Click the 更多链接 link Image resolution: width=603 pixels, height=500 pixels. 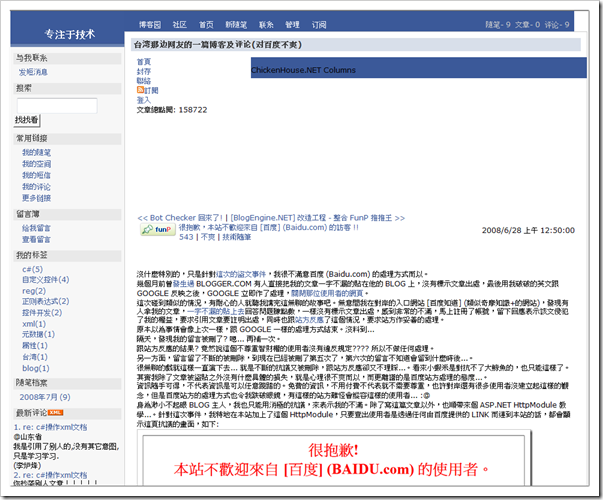coord(36,197)
